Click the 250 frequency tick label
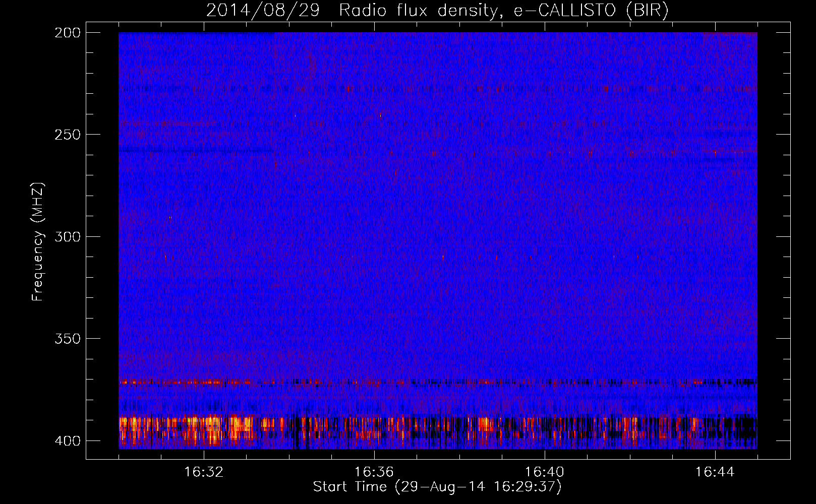 (x=67, y=135)
